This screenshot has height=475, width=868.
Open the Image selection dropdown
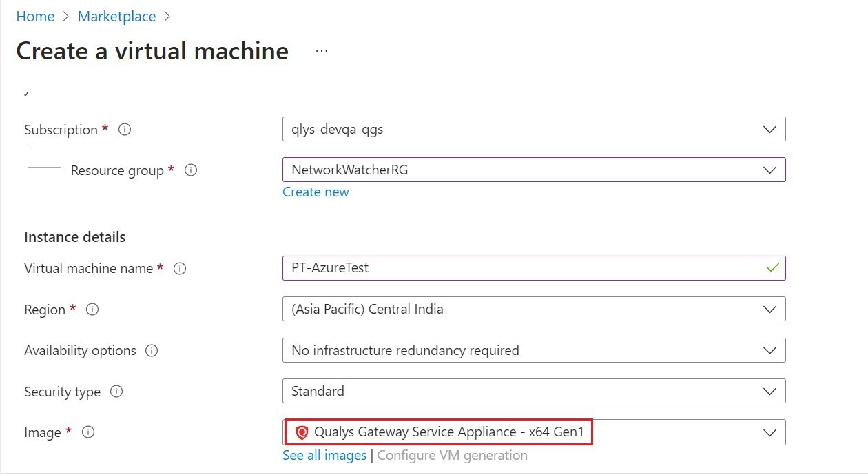(769, 432)
